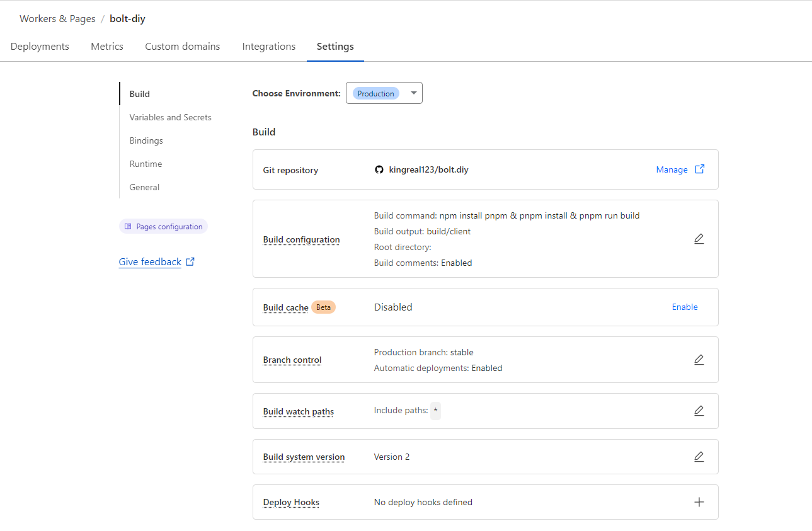This screenshot has height=531, width=812.
Task: Enable the Build cache
Action: 685,307
